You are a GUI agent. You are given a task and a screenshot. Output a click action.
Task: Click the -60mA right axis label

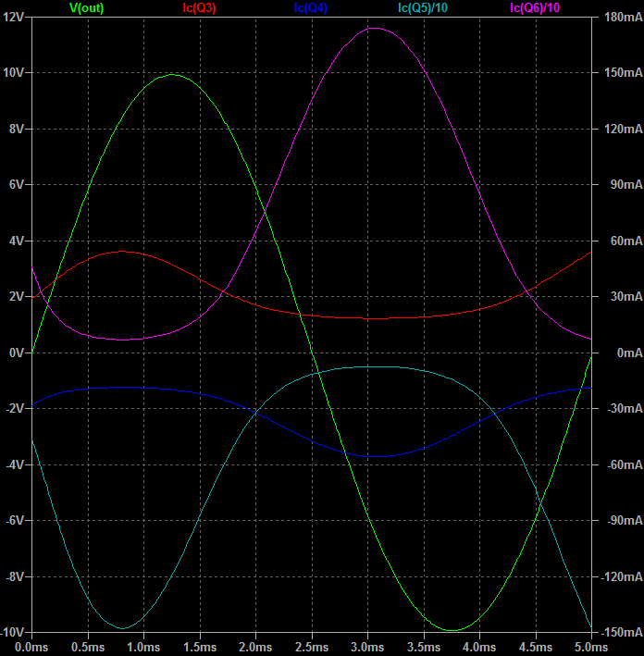click(x=625, y=464)
